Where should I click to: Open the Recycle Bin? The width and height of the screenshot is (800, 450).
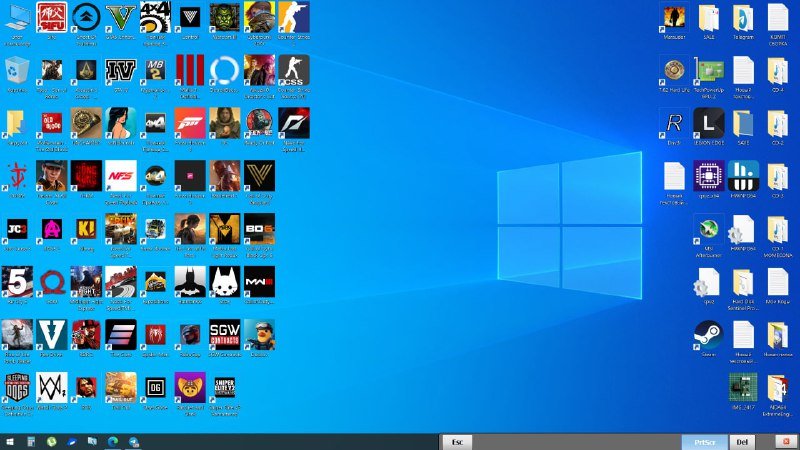[17, 70]
